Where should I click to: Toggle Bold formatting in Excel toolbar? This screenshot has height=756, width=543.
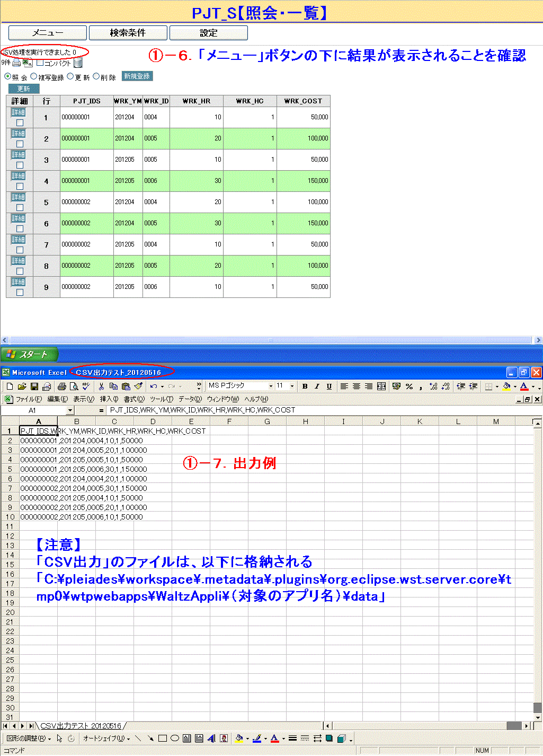[x=305, y=386]
